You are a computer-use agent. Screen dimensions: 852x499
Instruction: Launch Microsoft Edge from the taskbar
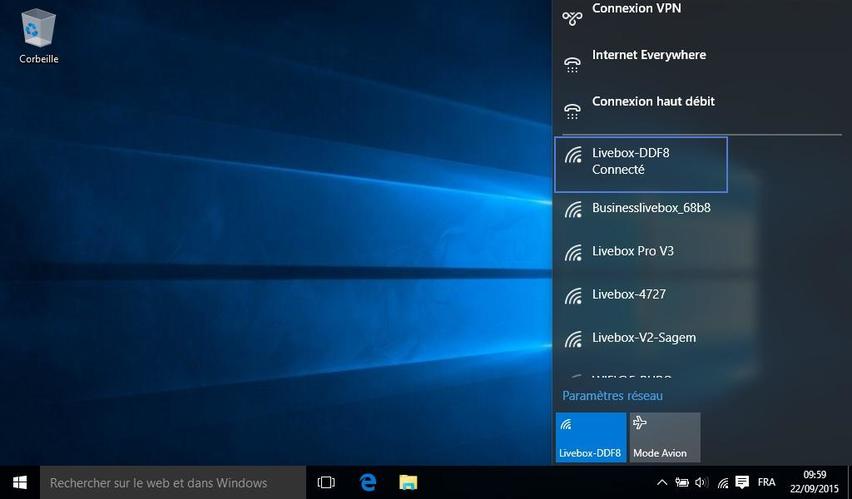[x=368, y=482]
